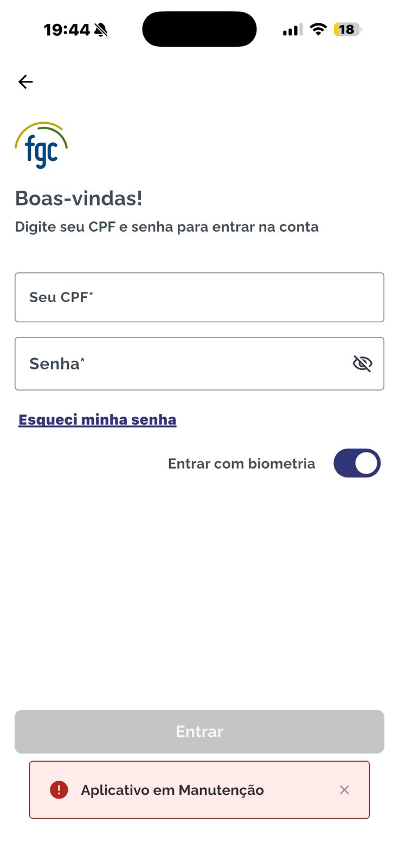Dismiss the Aplicativo em Manutenção alert

point(344,790)
